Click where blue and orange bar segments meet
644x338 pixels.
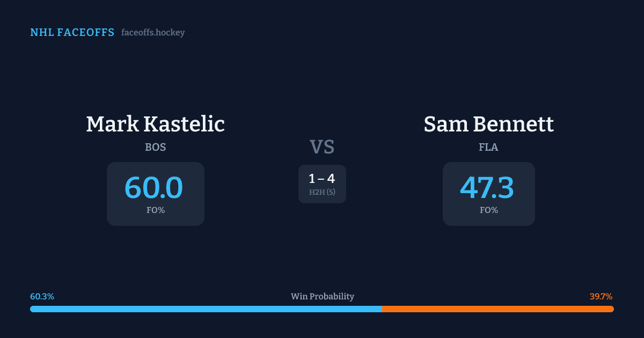tap(382, 309)
